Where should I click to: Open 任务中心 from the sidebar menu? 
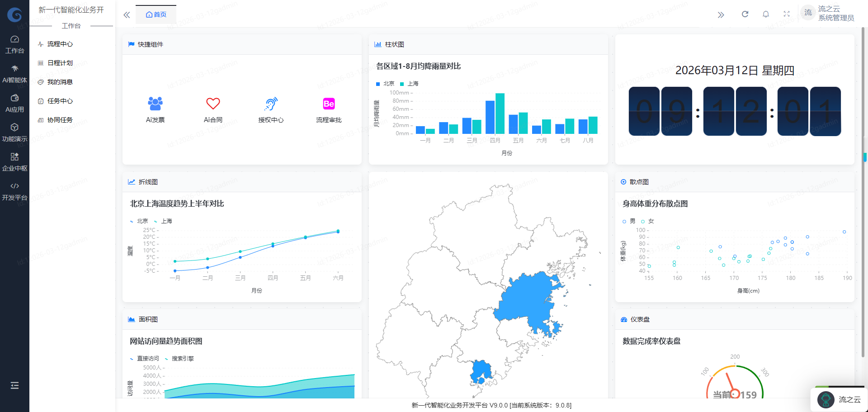(60, 101)
